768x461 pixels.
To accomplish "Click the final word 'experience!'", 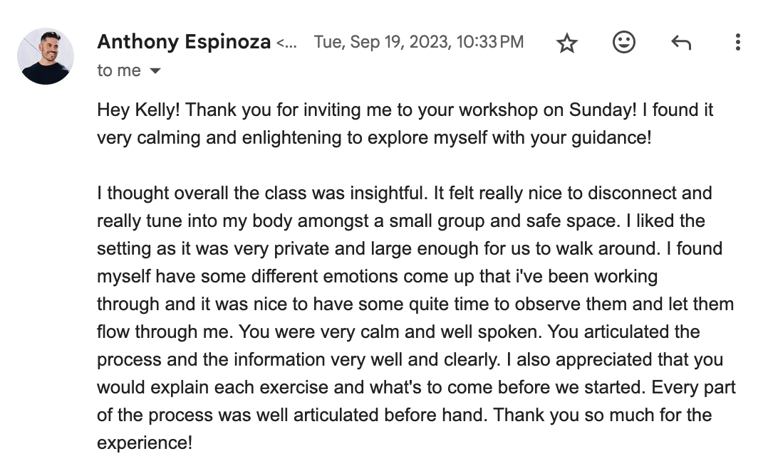I will tap(144, 443).
